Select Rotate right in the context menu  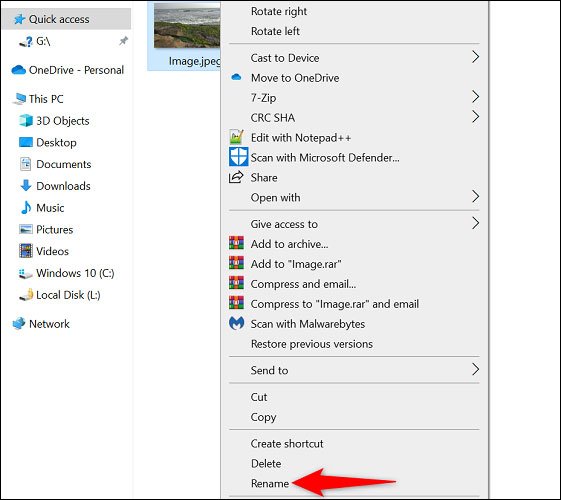tap(279, 11)
